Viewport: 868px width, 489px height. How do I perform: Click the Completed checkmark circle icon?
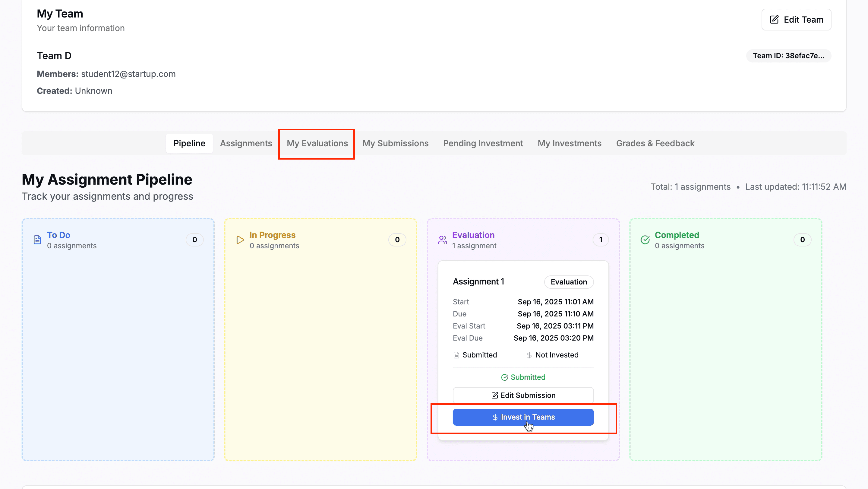click(645, 240)
